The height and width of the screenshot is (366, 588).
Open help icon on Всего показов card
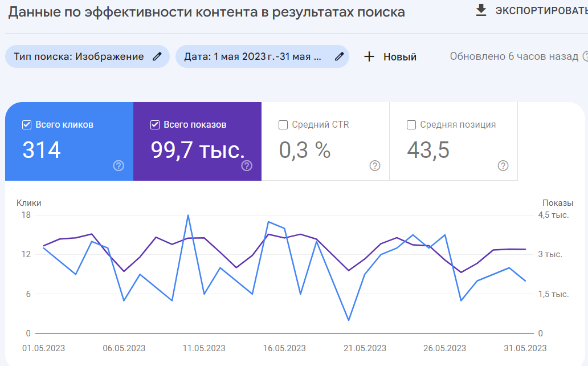246,166
